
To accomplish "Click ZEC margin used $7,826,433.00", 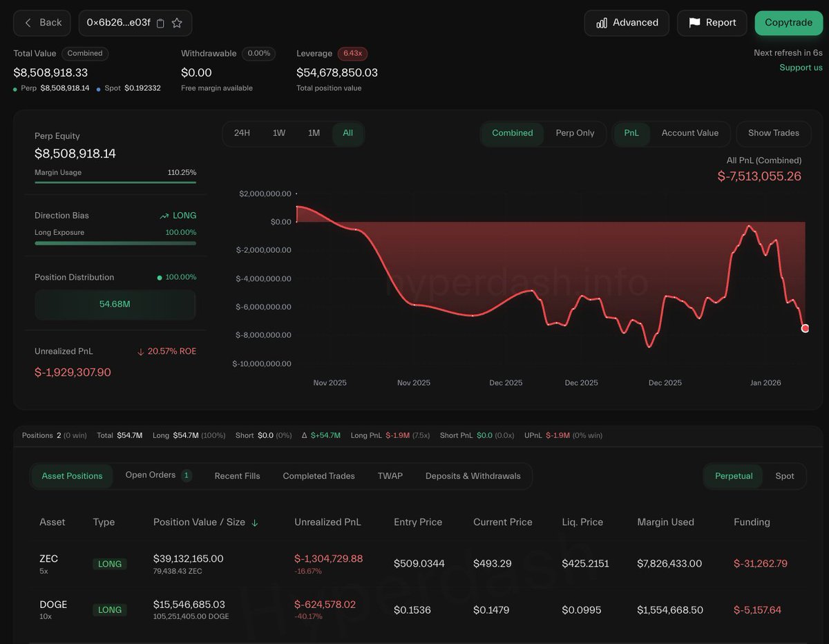I will [x=669, y=564].
